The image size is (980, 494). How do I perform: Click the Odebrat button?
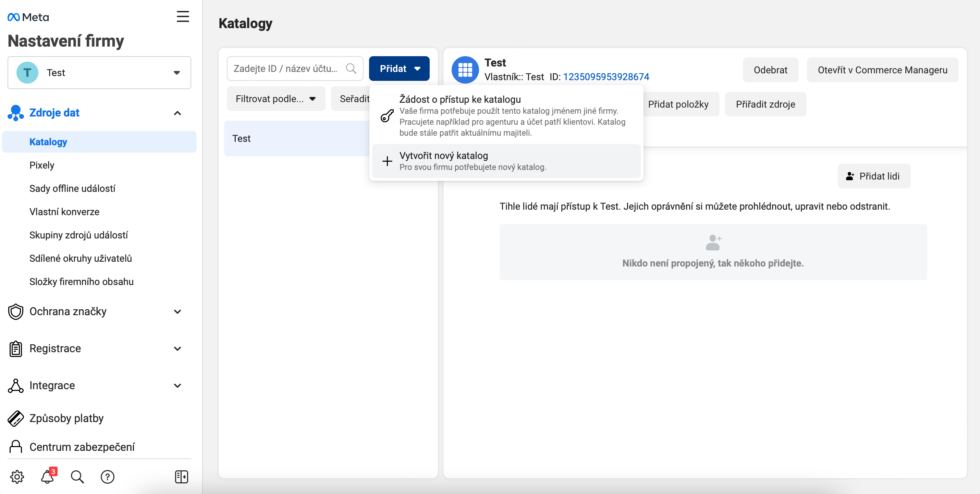tap(770, 70)
